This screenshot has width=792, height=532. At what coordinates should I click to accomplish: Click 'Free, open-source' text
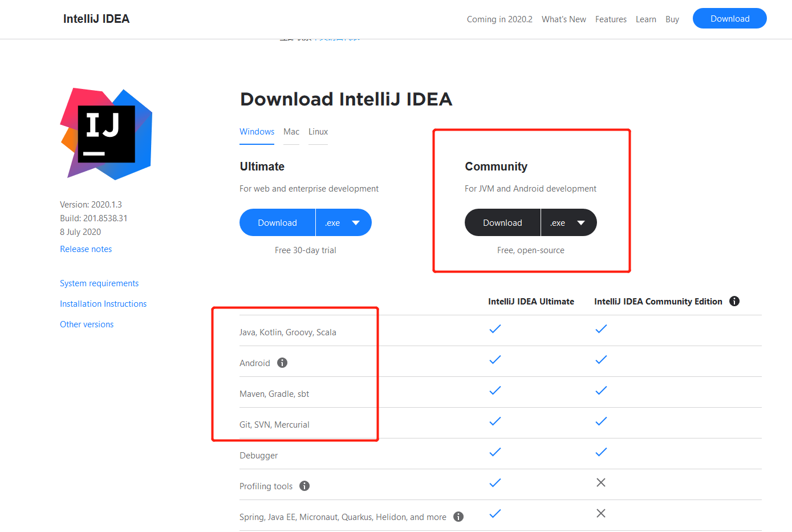tap(531, 250)
